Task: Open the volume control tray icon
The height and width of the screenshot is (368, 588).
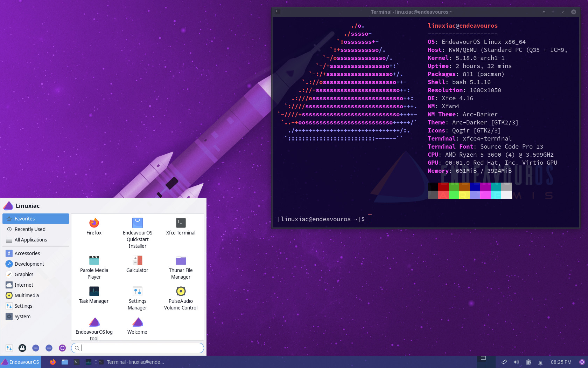Action: (x=517, y=362)
